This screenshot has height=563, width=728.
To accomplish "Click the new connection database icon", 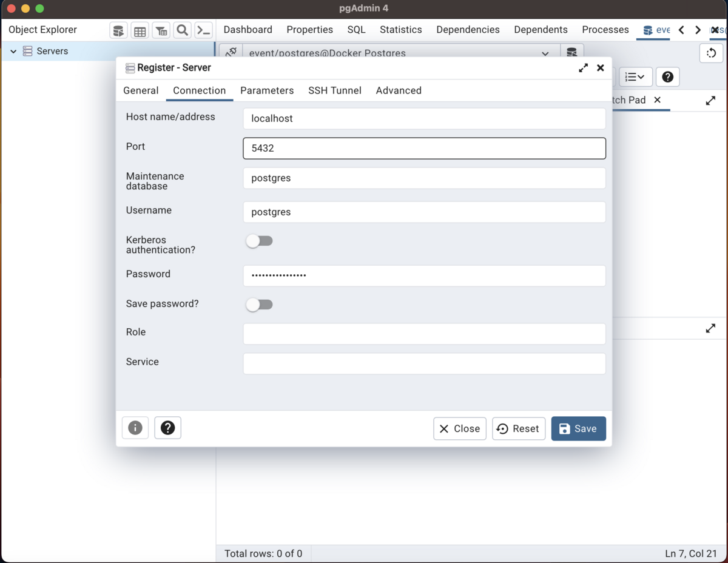I will [x=571, y=52].
